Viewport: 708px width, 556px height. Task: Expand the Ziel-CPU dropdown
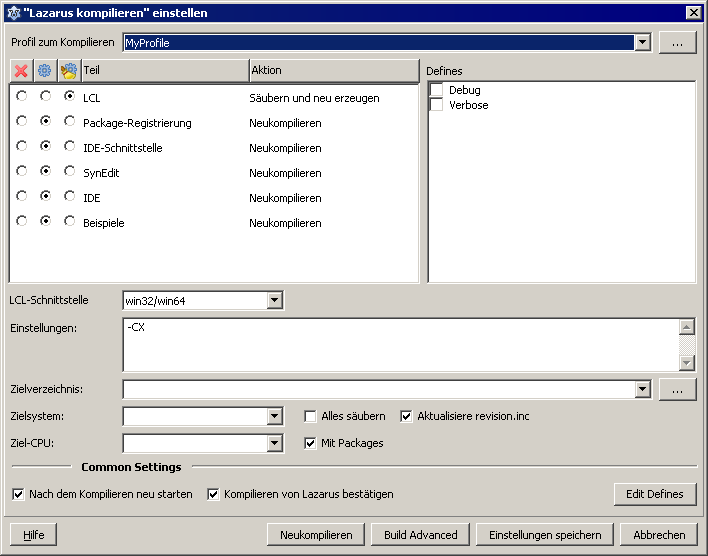(x=275, y=444)
